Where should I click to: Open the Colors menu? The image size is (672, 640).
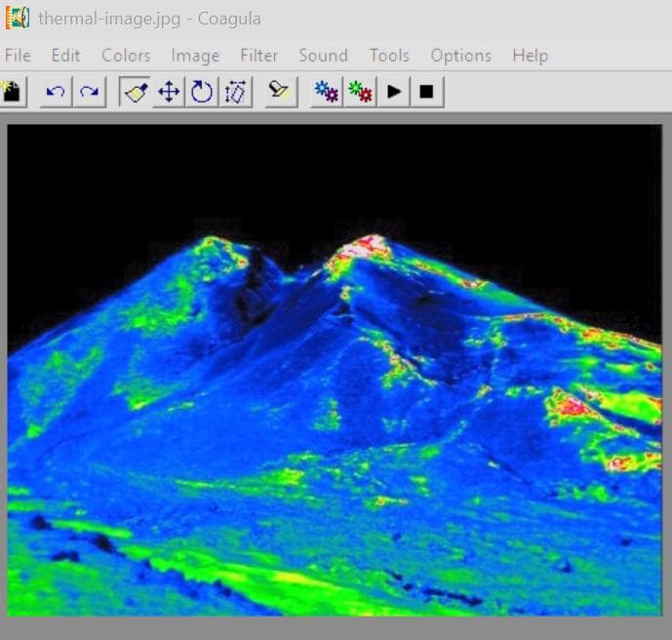point(126,56)
